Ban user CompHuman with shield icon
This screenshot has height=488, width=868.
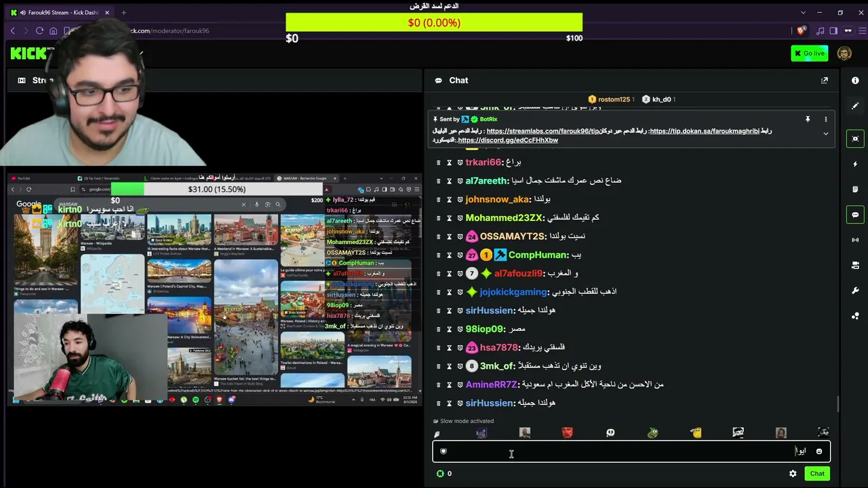click(x=460, y=255)
